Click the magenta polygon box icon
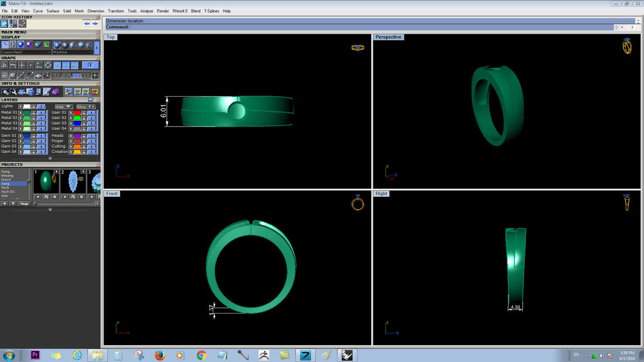Screen dimensions: 644x362 tap(56, 92)
